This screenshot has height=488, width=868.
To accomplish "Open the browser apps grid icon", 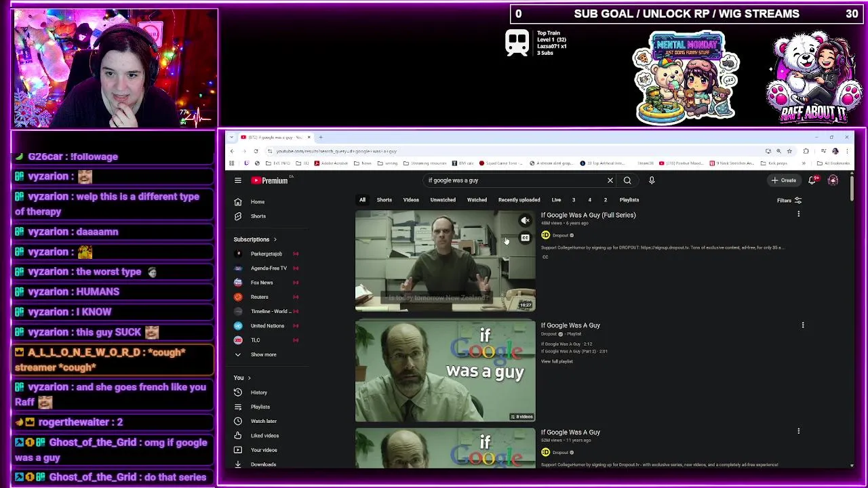I will click(x=231, y=163).
